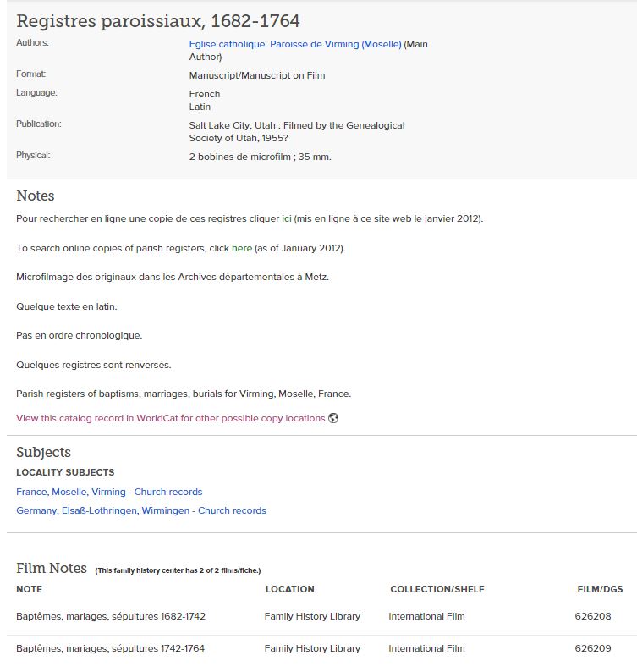Click the "ici" link in the French note
The height and width of the screenshot is (672, 637).
pos(287,218)
